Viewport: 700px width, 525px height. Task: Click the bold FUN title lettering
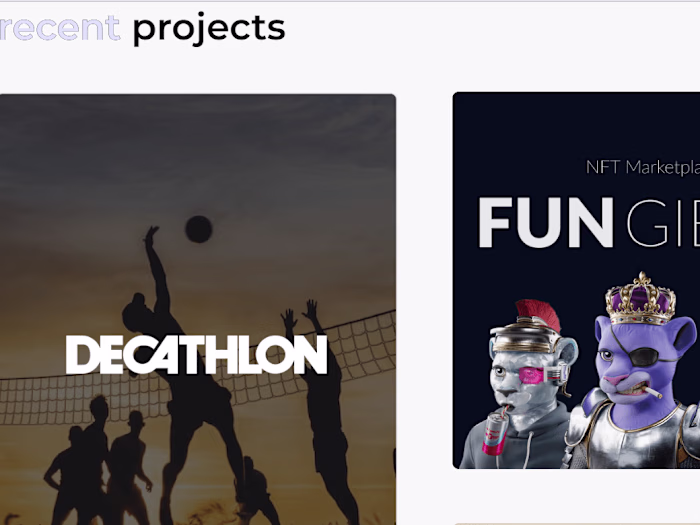pos(546,222)
